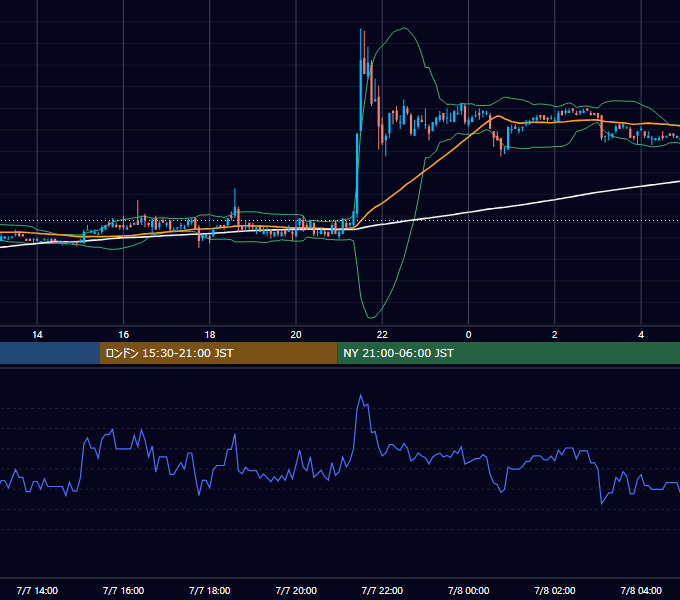Click the 7/8 00:00 time label
The height and width of the screenshot is (600, 680).
click(468, 590)
